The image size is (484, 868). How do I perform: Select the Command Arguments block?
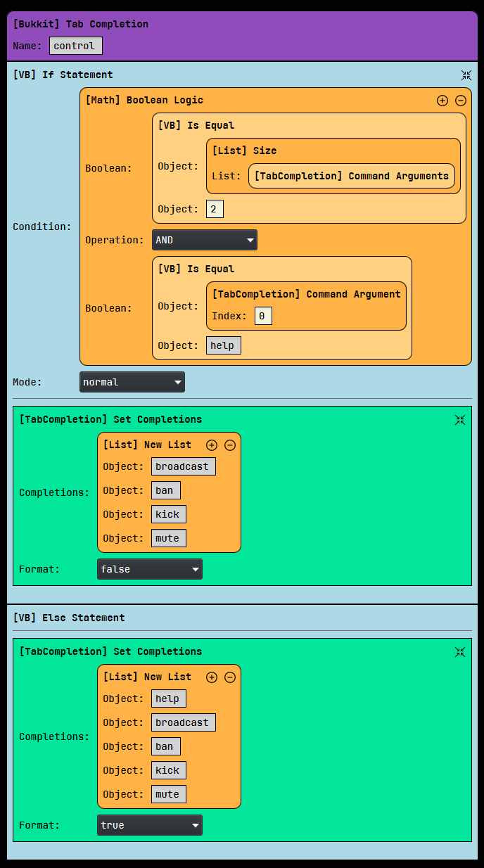[352, 176]
